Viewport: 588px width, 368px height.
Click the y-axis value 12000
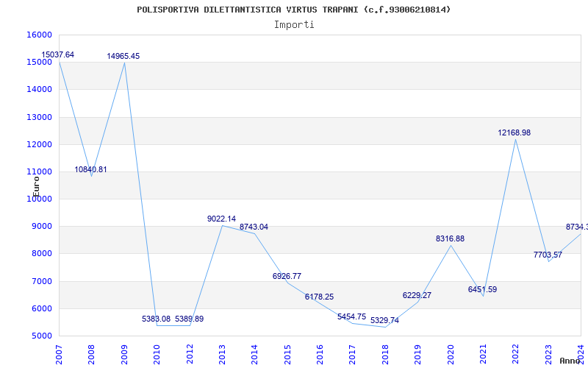pos(40,144)
